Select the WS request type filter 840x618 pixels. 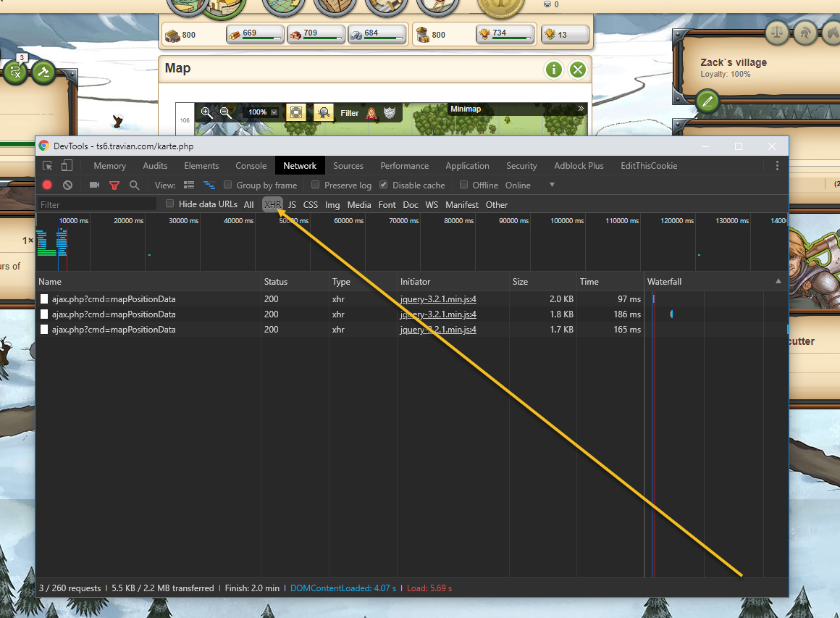pyautogui.click(x=432, y=205)
